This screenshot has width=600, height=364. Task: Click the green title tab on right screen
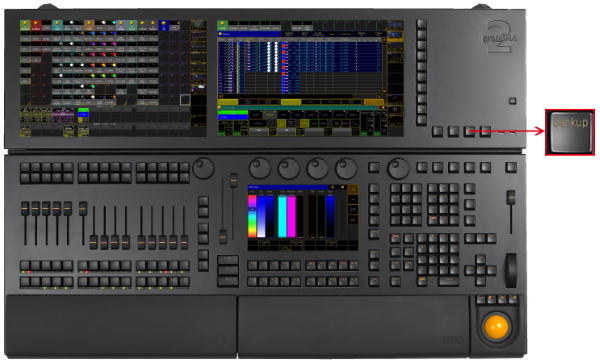coord(222,26)
